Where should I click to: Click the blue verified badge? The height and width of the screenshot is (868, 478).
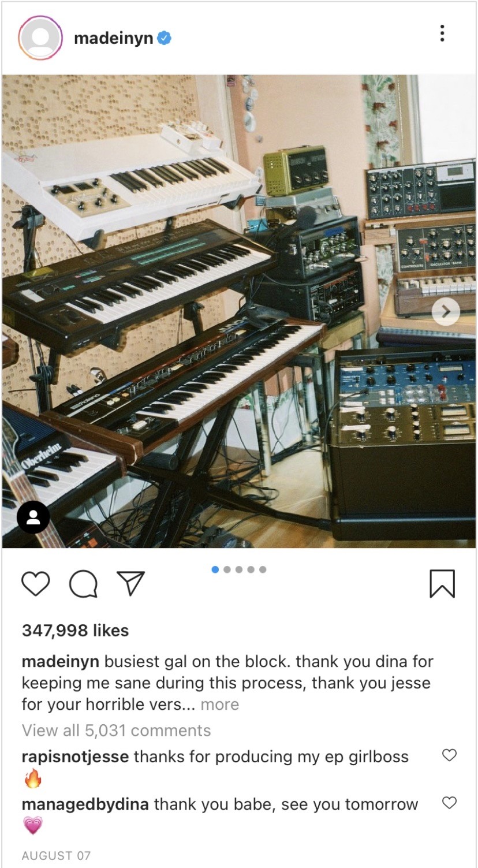coord(165,39)
